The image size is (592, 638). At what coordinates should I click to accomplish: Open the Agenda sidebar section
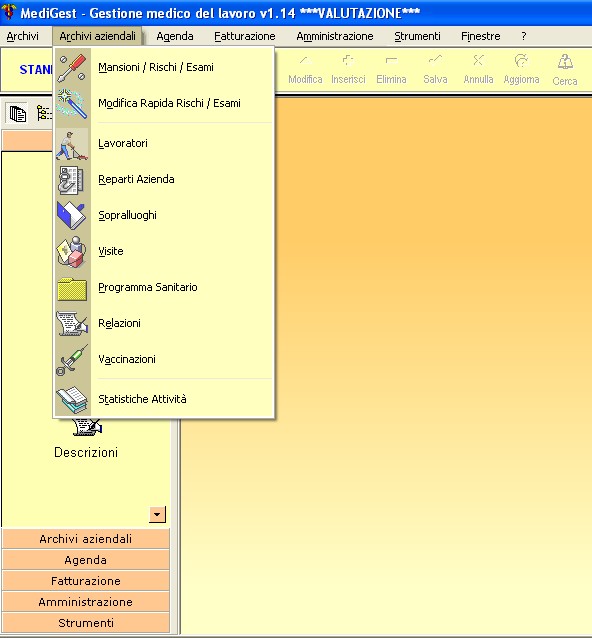point(86,560)
